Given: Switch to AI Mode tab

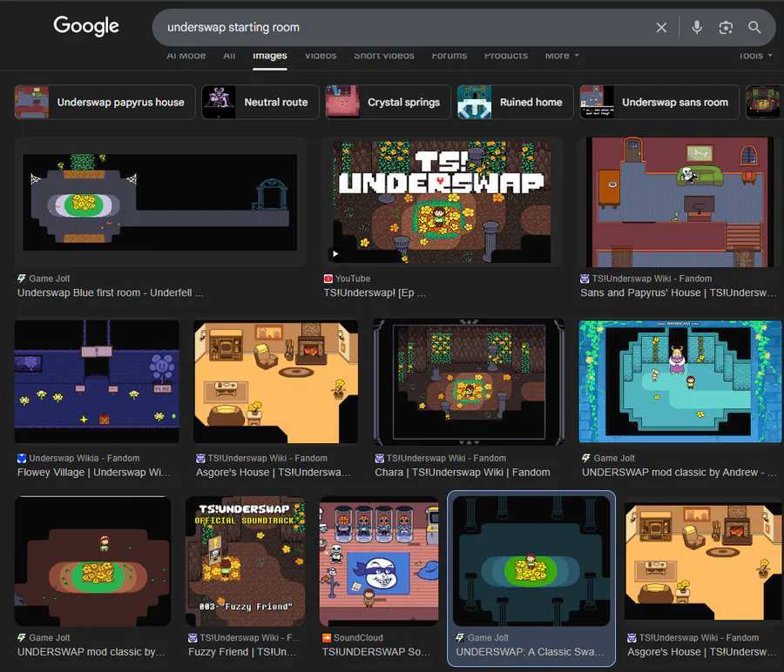Looking at the screenshot, I should coord(186,56).
